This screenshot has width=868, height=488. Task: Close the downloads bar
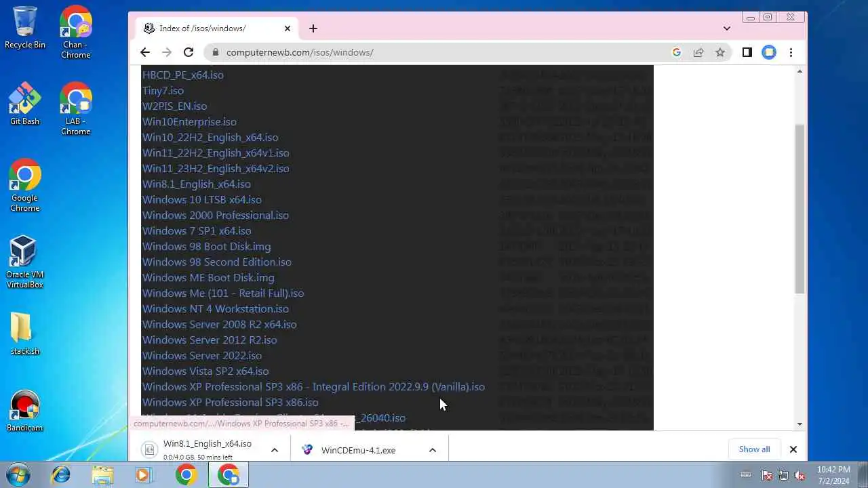pos(793,449)
